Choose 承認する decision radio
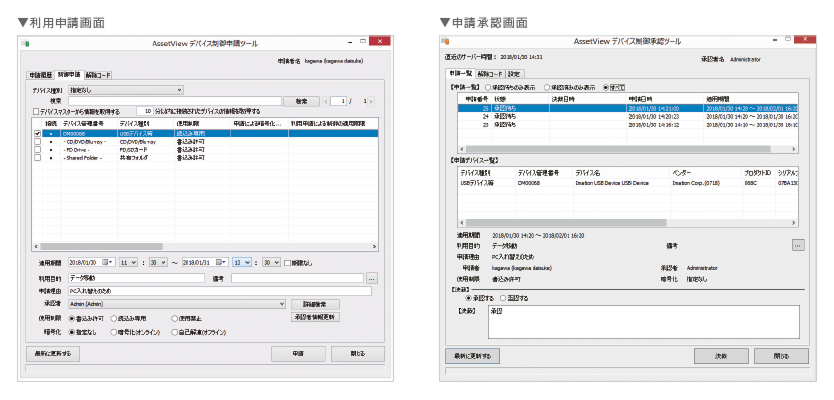Image resolution: width=834 pixels, height=400 pixels. click(469, 298)
